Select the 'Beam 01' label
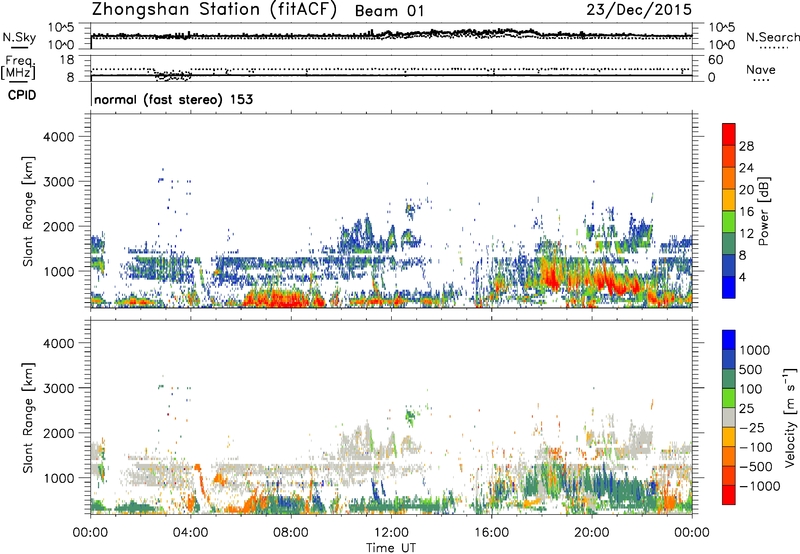 click(389, 11)
